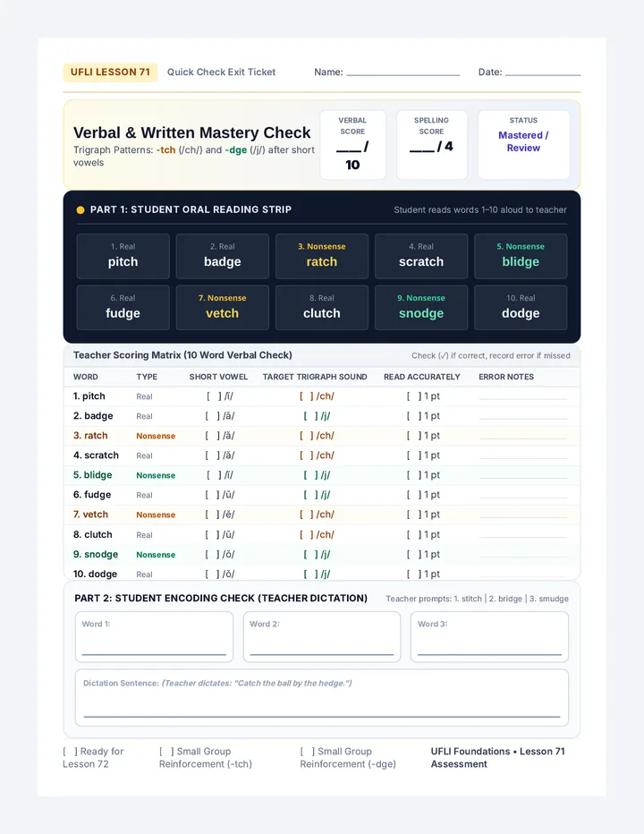Check the /j/ trigraph box for snodge
This screenshot has width=644, height=834.
(310, 554)
